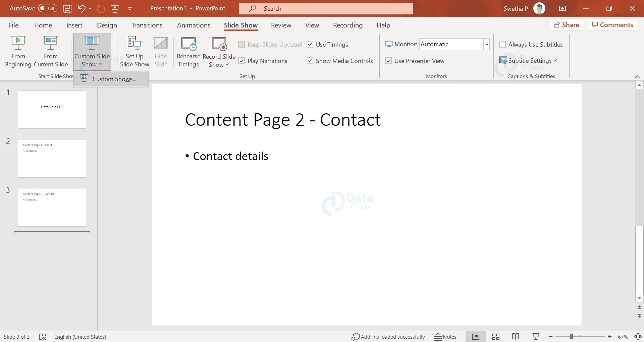Image resolution: width=644 pixels, height=342 pixels.
Task: Switch to Transitions tab
Action: click(x=147, y=25)
